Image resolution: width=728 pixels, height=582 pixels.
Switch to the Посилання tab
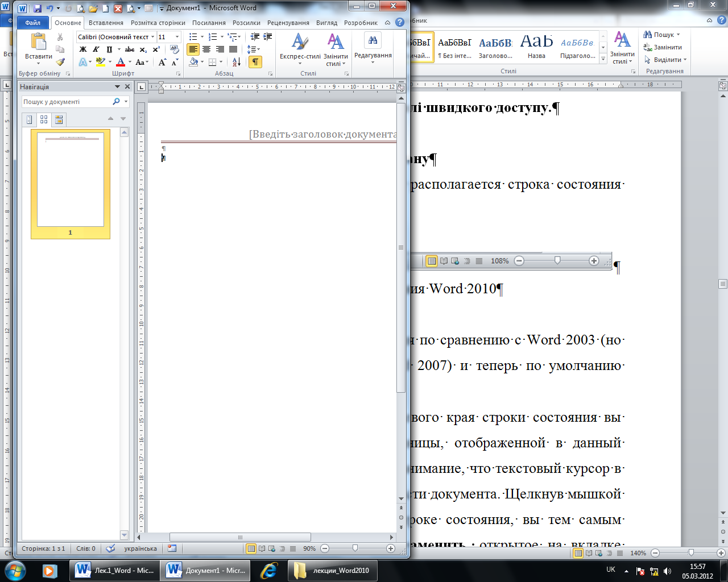click(209, 23)
